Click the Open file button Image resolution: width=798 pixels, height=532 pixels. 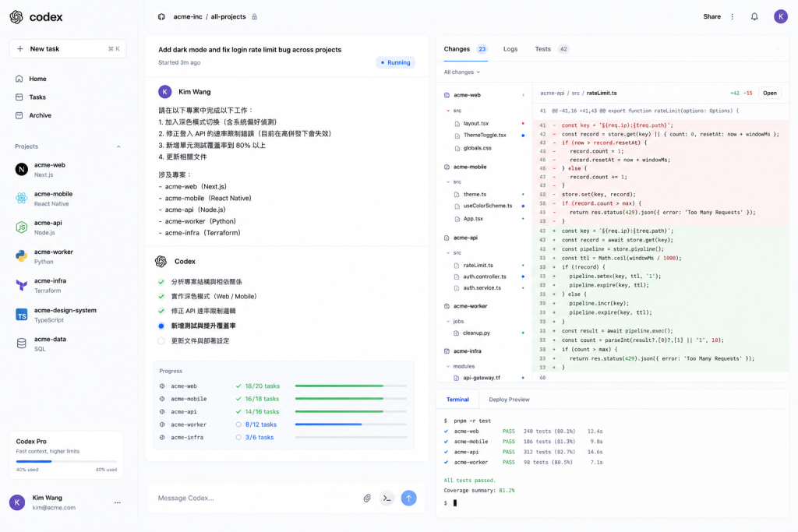[x=769, y=93]
